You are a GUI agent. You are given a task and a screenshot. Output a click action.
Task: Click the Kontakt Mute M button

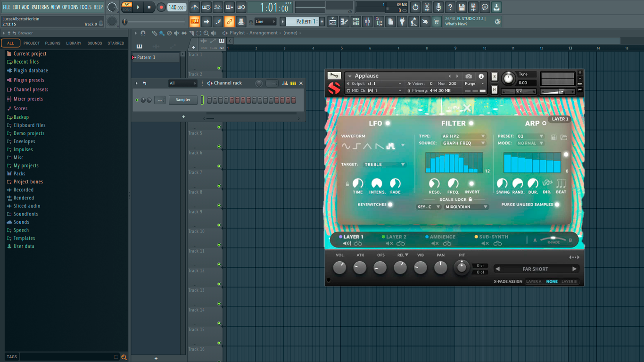pos(494,89)
